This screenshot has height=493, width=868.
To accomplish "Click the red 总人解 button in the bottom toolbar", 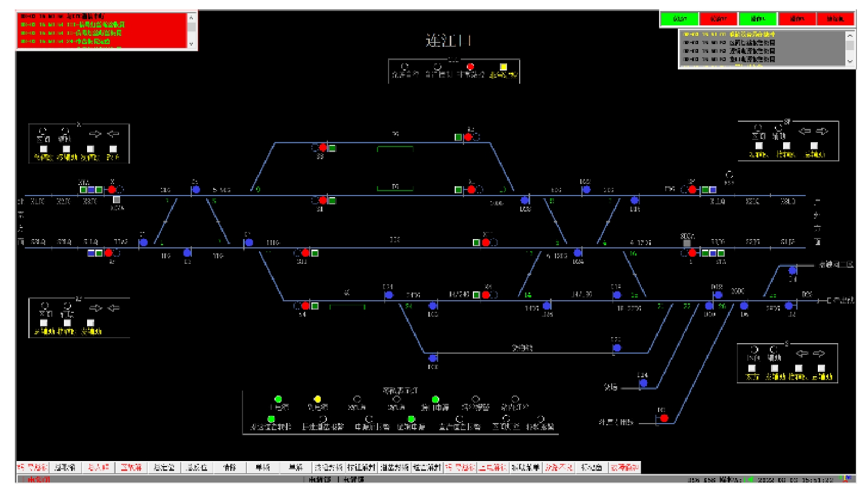I will click(x=98, y=468).
